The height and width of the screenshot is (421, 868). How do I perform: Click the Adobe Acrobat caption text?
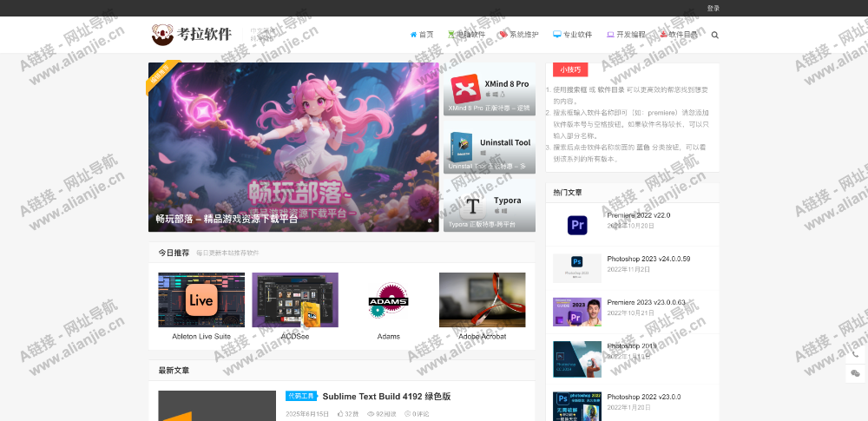482,336
